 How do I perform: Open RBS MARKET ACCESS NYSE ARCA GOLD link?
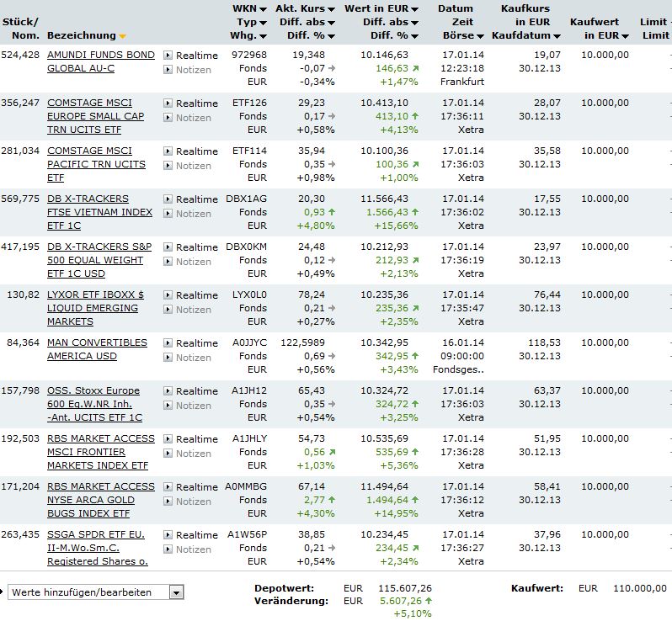(x=101, y=500)
